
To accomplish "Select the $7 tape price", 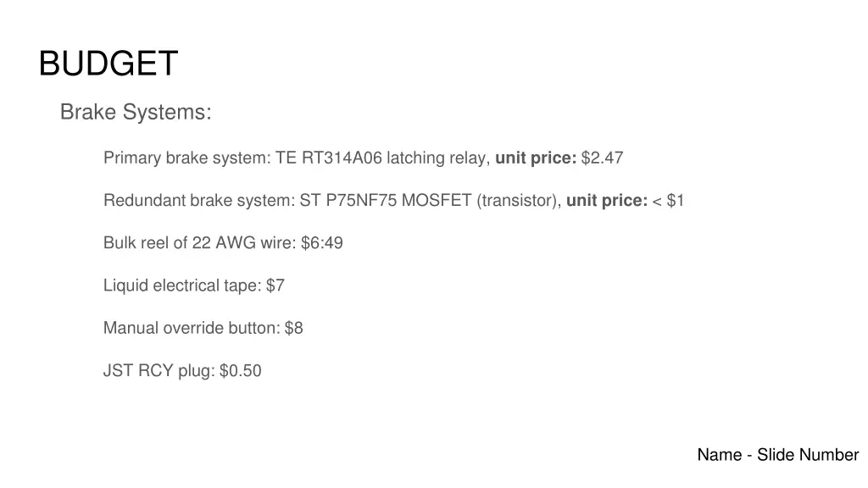I will 275,286.
